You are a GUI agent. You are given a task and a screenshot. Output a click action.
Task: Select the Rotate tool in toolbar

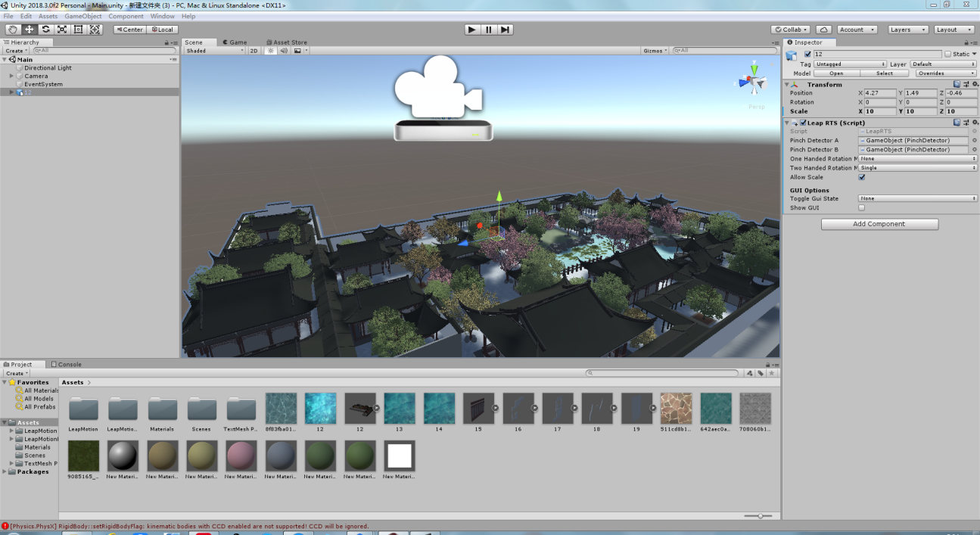[45, 30]
